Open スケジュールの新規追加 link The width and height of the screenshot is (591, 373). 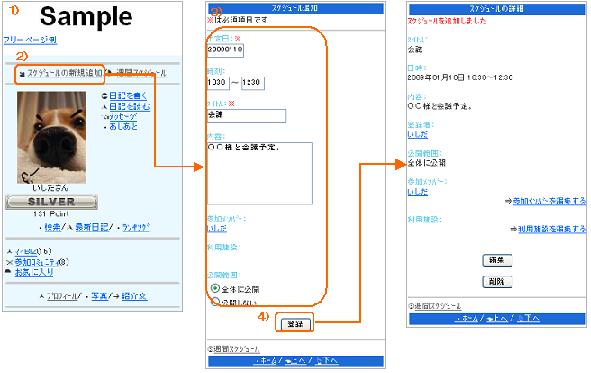click(x=64, y=73)
